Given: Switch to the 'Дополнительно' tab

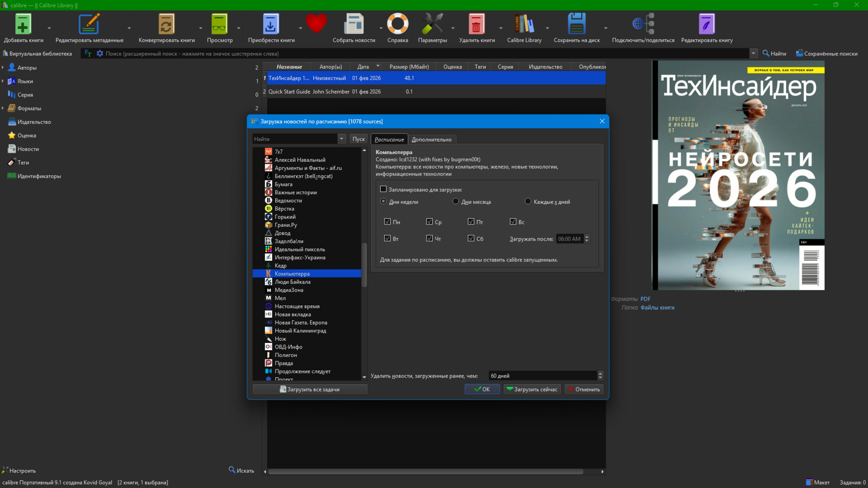Looking at the screenshot, I should click(x=431, y=140).
